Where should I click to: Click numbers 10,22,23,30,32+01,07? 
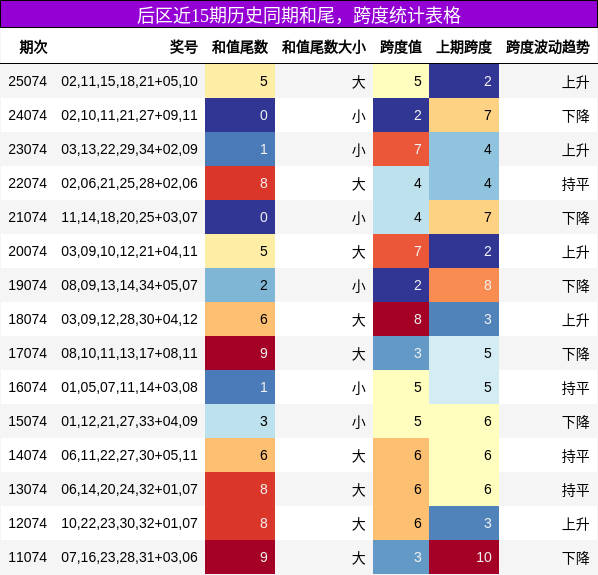[129, 523]
